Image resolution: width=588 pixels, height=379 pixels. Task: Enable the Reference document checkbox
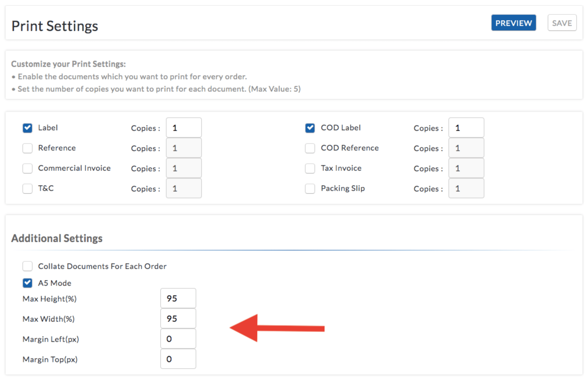tap(27, 148)
